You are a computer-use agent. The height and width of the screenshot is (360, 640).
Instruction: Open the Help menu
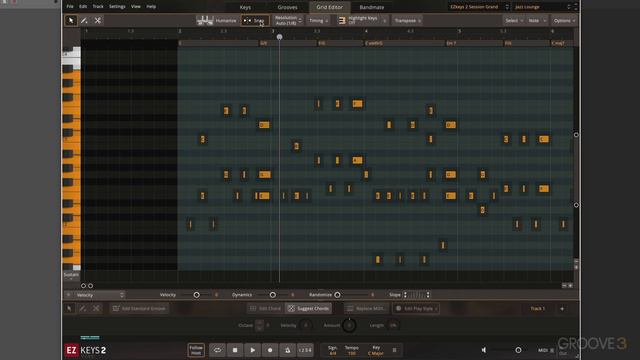click(x=151, y=7)
